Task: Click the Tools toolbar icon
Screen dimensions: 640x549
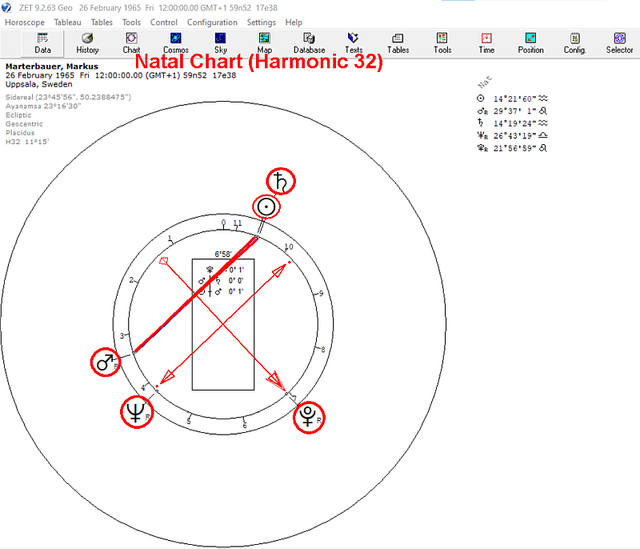Action: pyautogui.click(x=442, y=43)
